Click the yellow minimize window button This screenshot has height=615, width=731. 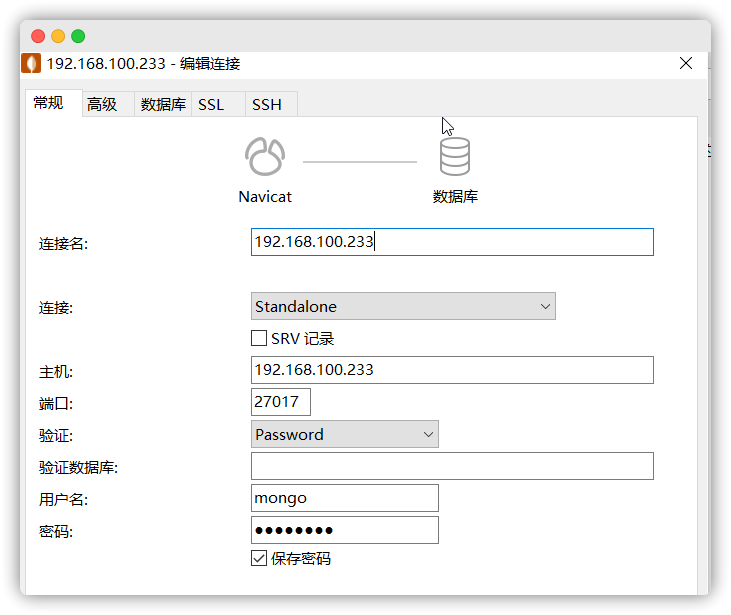[x=58, y=36]
